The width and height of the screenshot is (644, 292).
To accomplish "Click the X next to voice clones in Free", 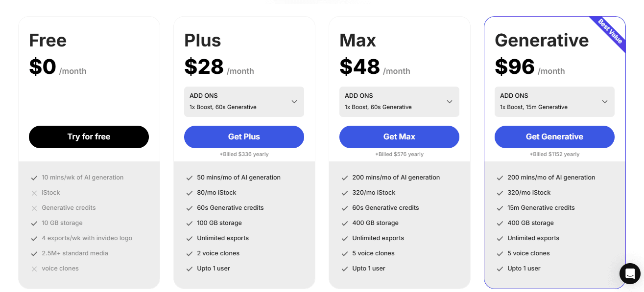I will 34,268.
